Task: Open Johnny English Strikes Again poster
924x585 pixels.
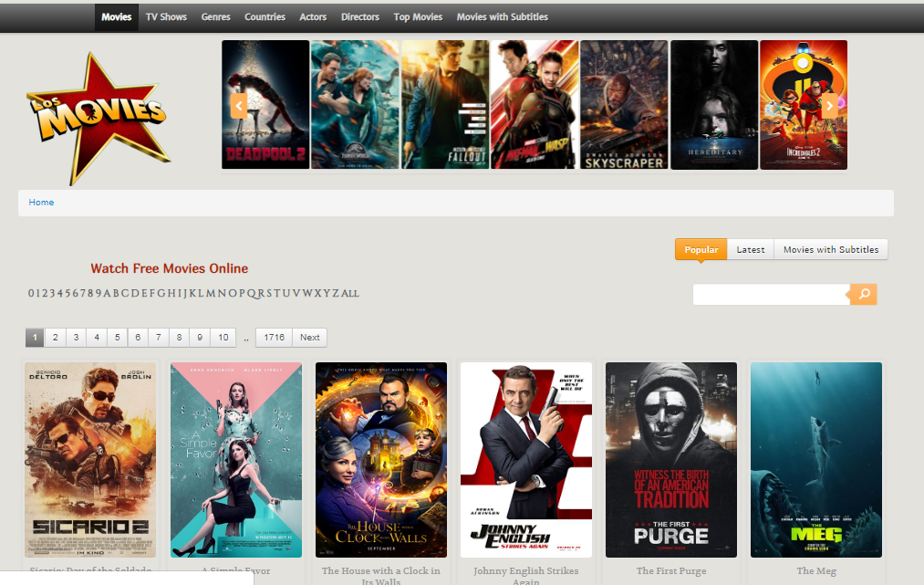Action: coord(526,460)
